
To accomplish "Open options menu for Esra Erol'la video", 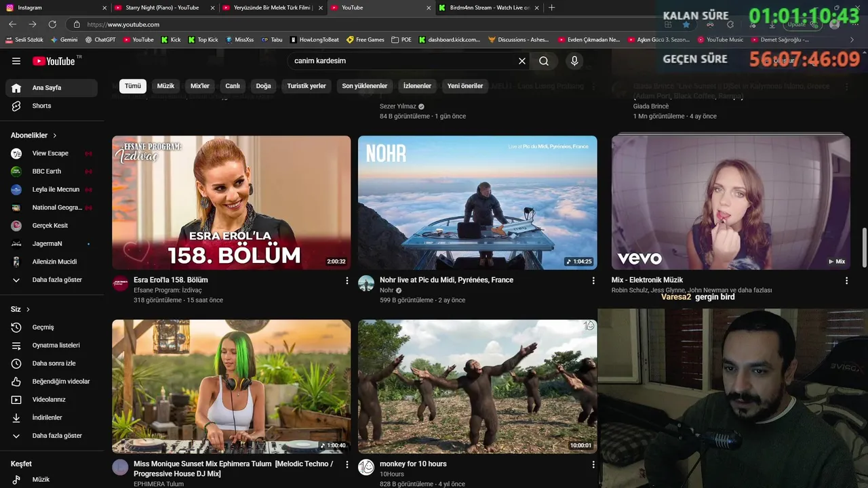I will tap(347, 281).
